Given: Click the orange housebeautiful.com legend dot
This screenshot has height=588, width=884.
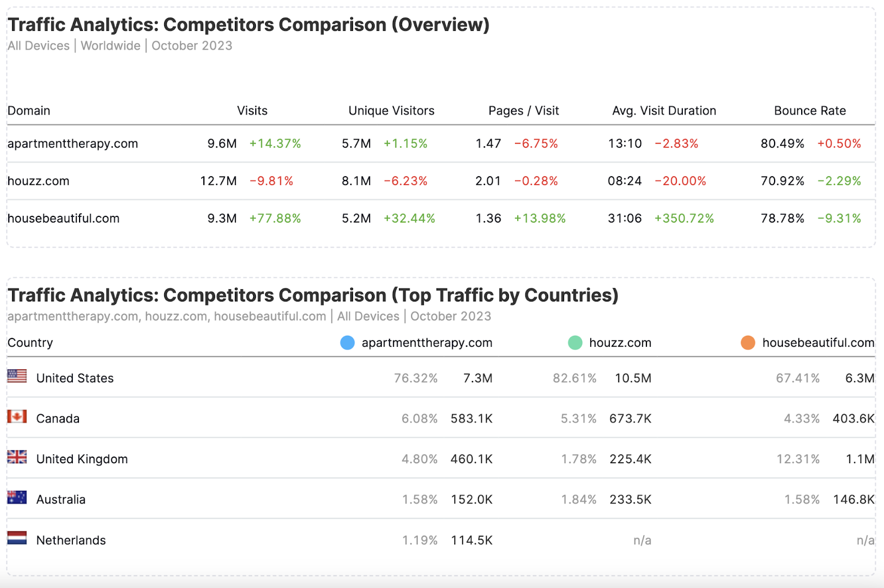Looking at the screenshot, I should point(748,343).
